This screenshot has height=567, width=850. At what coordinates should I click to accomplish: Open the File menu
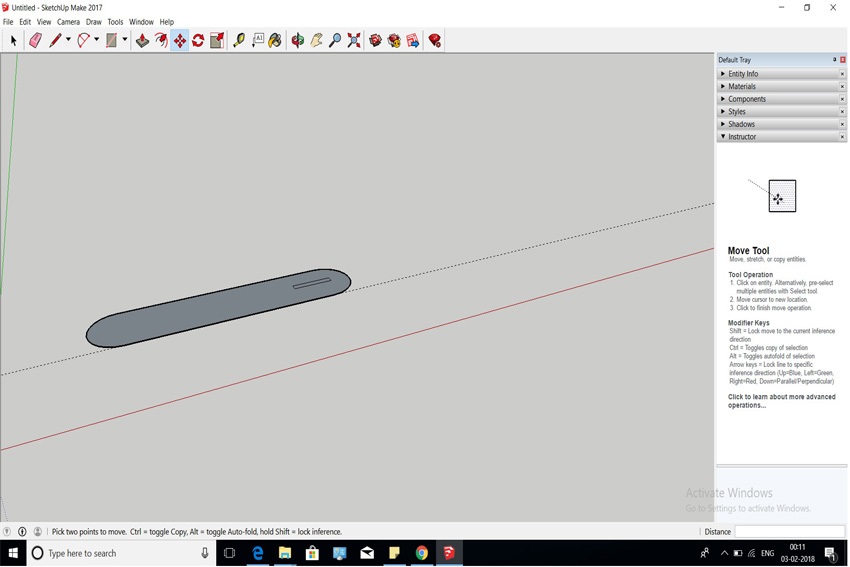tap(8, 22)
